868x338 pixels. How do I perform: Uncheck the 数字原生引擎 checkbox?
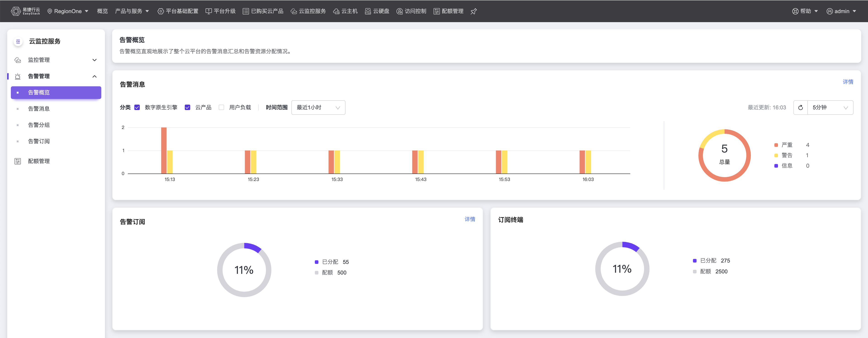(x=137, y=107)
